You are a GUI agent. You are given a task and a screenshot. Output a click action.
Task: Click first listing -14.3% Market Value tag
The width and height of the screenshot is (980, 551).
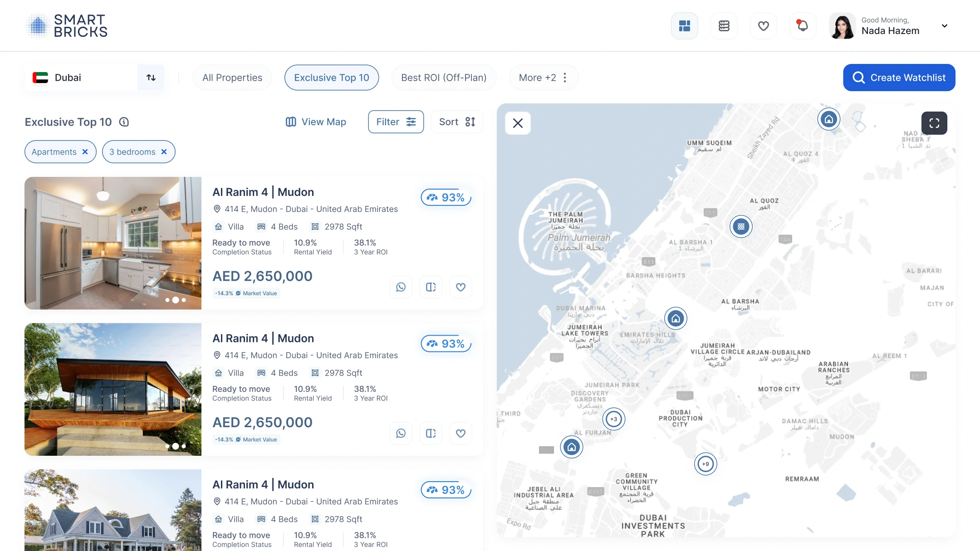[246, 293]
